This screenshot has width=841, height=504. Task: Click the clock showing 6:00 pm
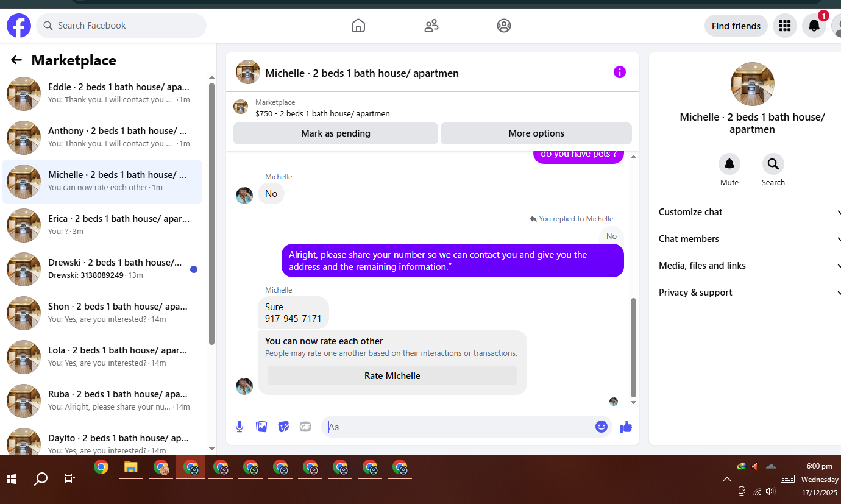[820, 466]
